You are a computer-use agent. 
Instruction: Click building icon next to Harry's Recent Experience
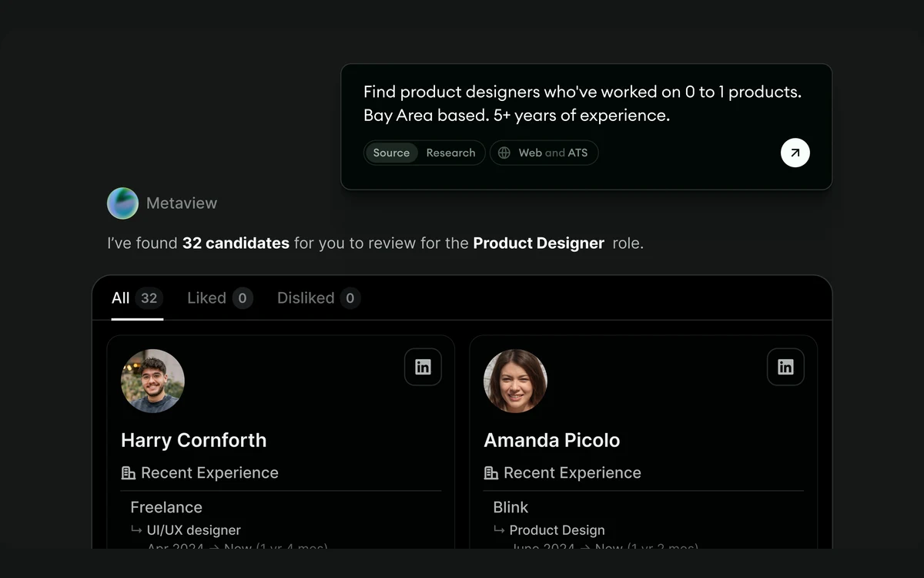tap(129, 473)
